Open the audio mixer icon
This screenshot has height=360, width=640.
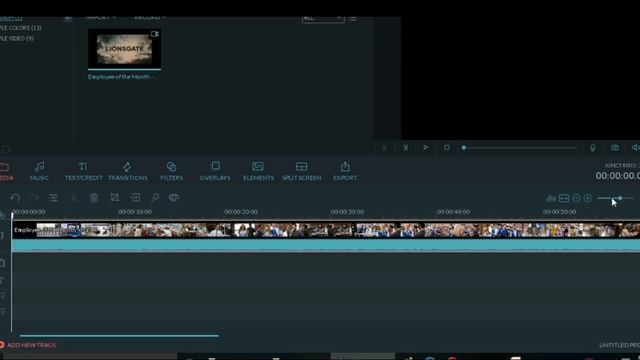click(551, 198)
